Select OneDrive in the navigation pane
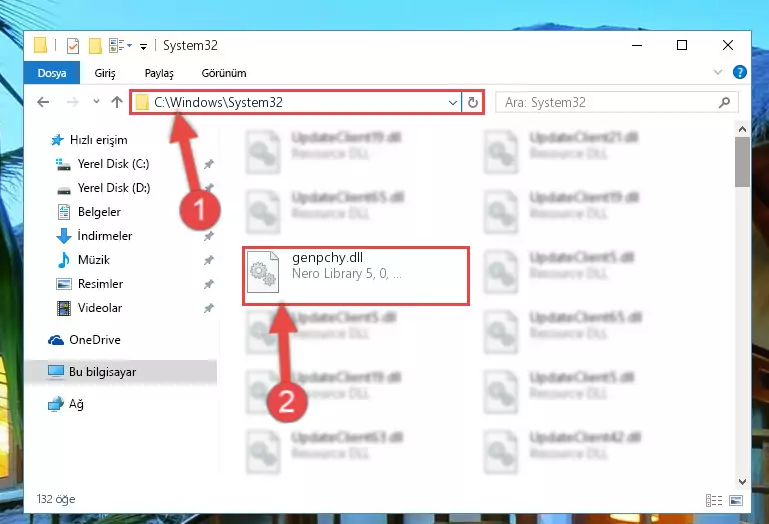This screenshot has width=769, height=524. [x=95, y=340]
